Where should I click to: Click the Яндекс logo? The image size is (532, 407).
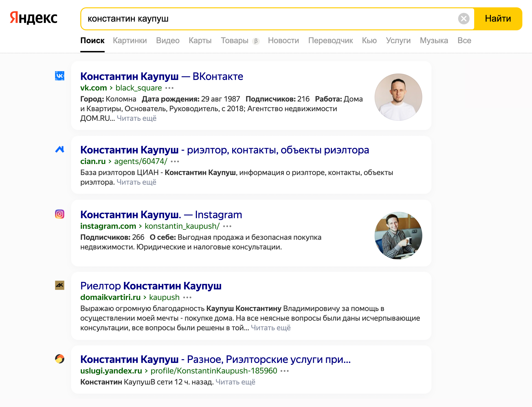[34, 18]
